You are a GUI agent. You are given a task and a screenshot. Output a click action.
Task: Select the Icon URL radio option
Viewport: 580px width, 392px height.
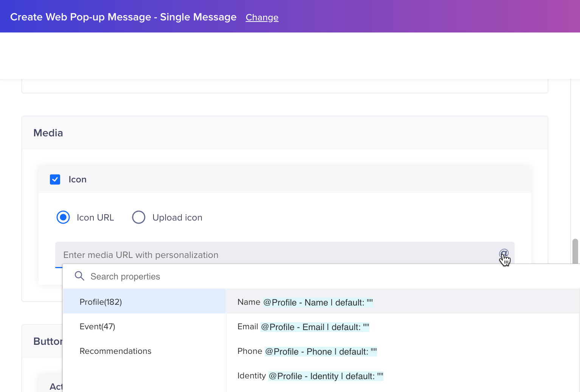point(63,217)
